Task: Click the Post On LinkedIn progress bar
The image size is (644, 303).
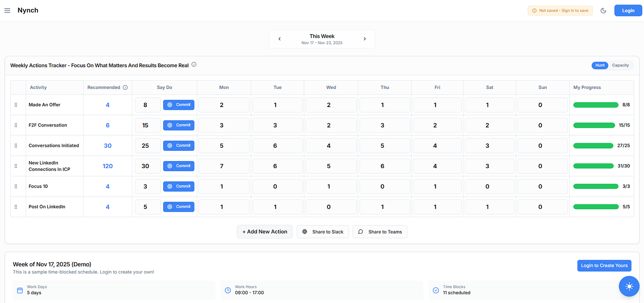Action: (596, 207)
